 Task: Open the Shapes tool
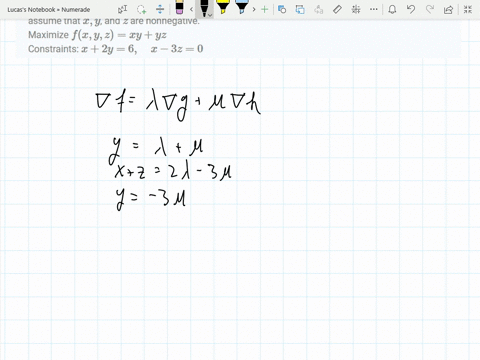(x=282, y=9)
